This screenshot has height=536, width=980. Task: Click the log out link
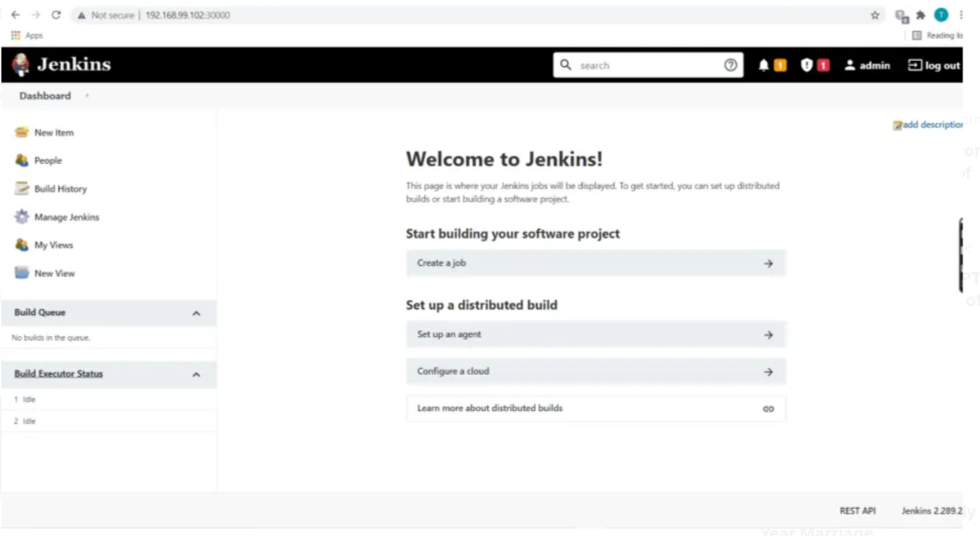933,65
